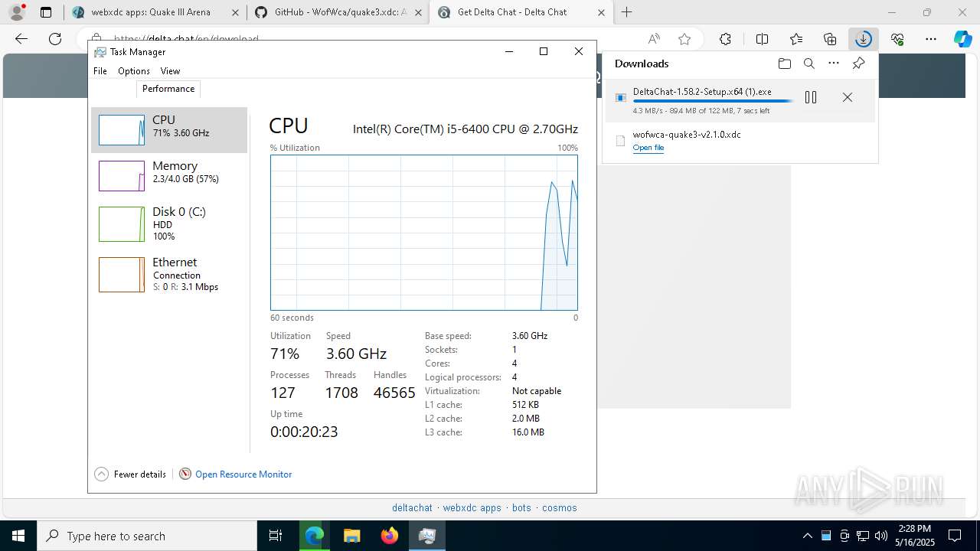Open the Read aloud icon in address bar
980x551 pixels.
coord(654,39)
